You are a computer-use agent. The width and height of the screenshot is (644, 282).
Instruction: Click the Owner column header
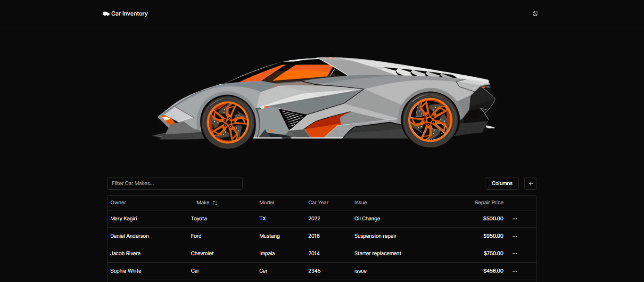pos(118,202)
